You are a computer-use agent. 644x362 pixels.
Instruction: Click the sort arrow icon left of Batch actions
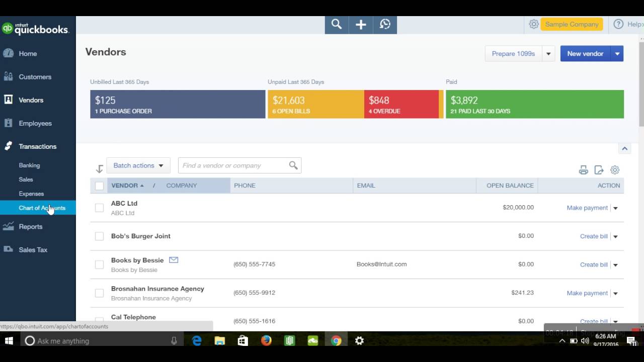pyautogui.click(x=99, y=169)
